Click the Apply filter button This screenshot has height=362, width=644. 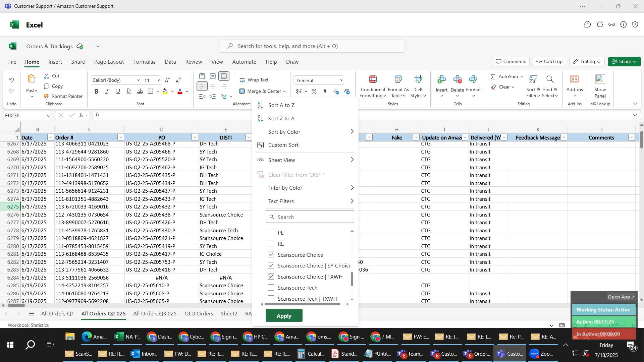284,316
